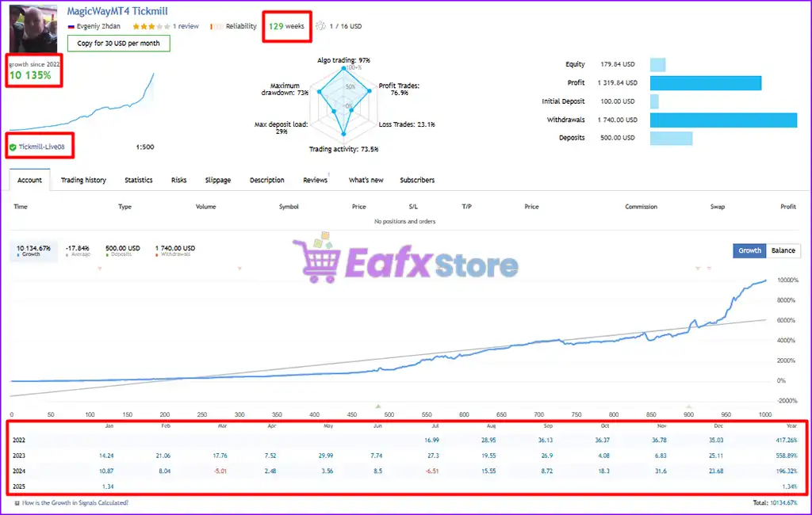The width and height of the screenshot is (812, 515).
Task: Click the Algo trading: 97% radar label
Action: coord(343,60)
